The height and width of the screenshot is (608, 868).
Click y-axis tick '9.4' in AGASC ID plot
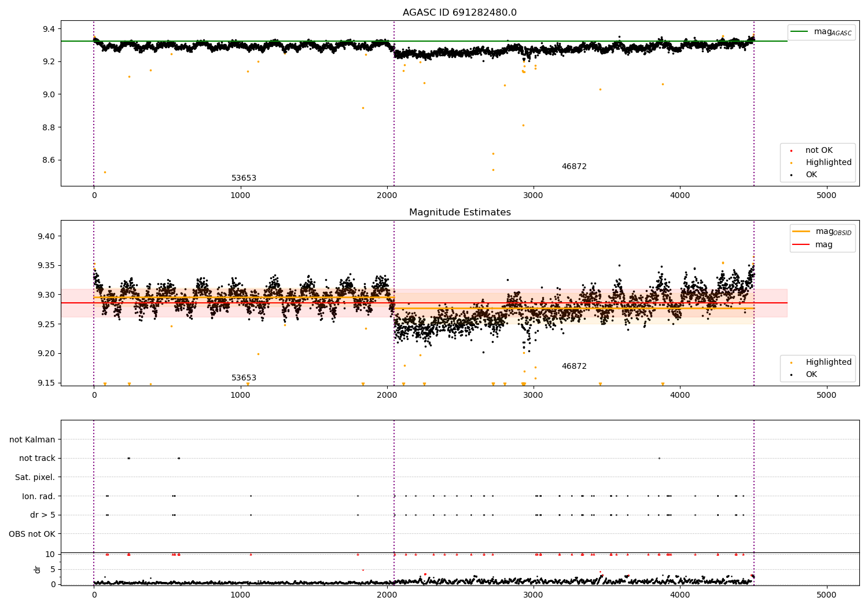point(49,29)
